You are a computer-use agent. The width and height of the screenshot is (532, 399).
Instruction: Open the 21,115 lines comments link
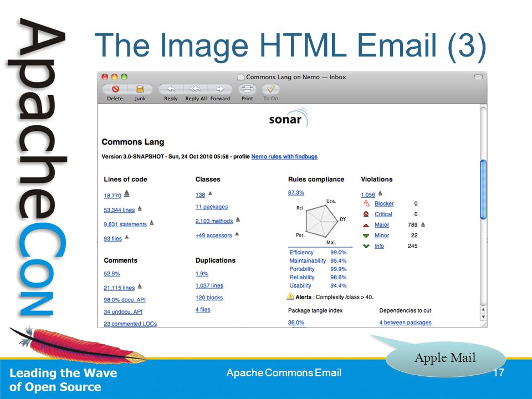click(x=119, y=288)
